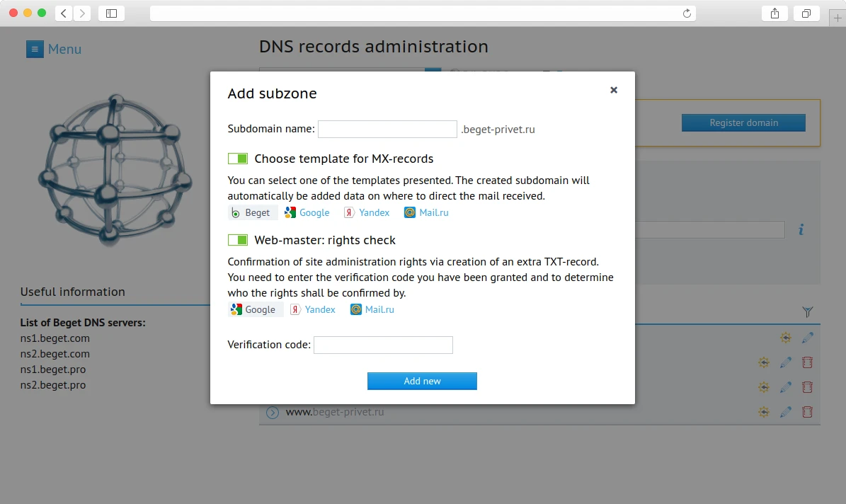Disable the Web-master rights check switch
This screenshot has height=504, width=846.
[x=238, y=241]
